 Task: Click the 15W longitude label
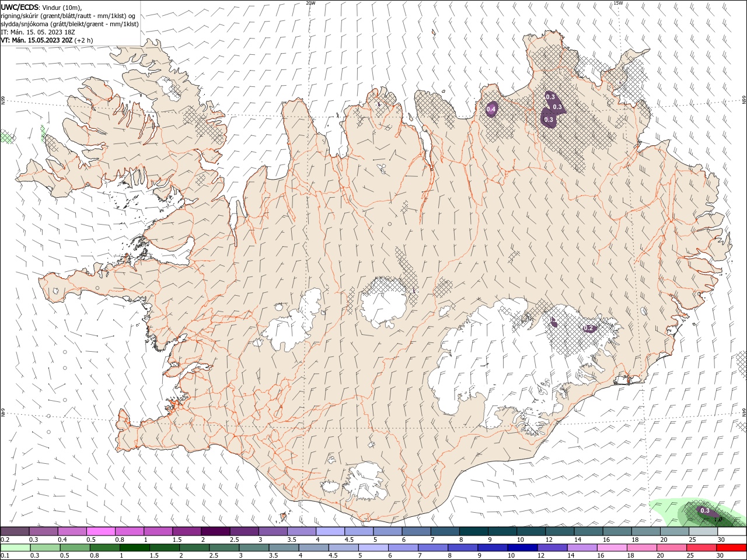click(618, 3)
